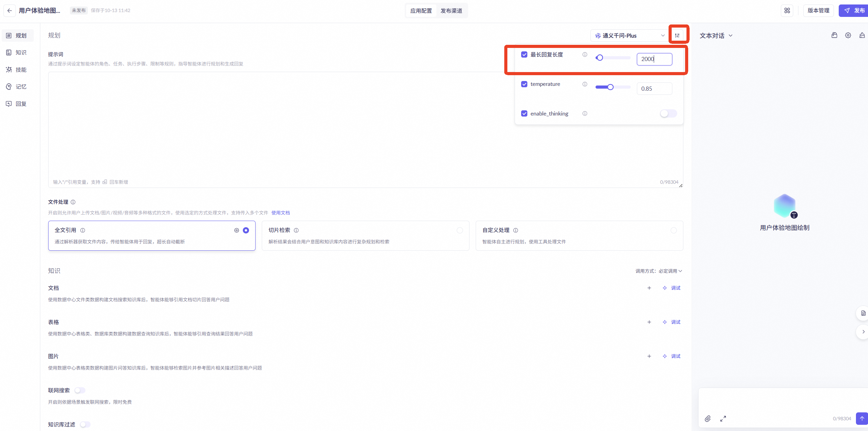Enable the 联网搜索 toggle
The width and height of the screenshot is (868, 431).
click(80, 390)
